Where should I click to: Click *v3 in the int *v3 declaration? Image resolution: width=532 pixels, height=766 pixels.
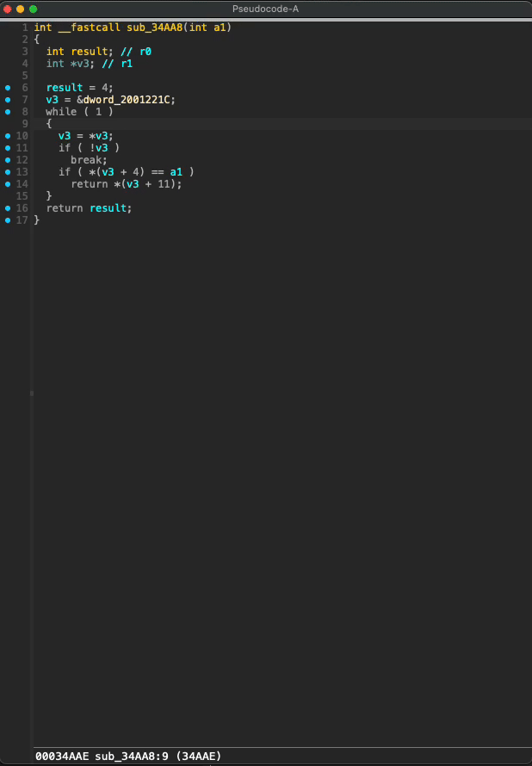tap(80, 64)
